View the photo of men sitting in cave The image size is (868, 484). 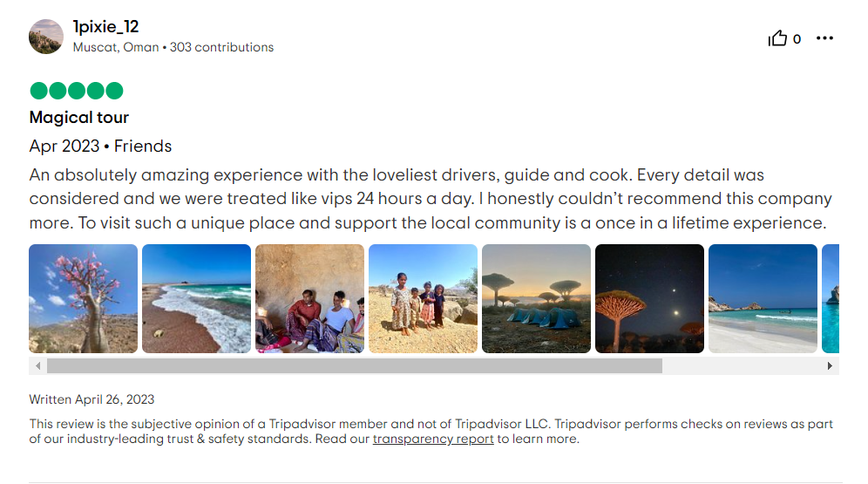(x=309, y=298)
